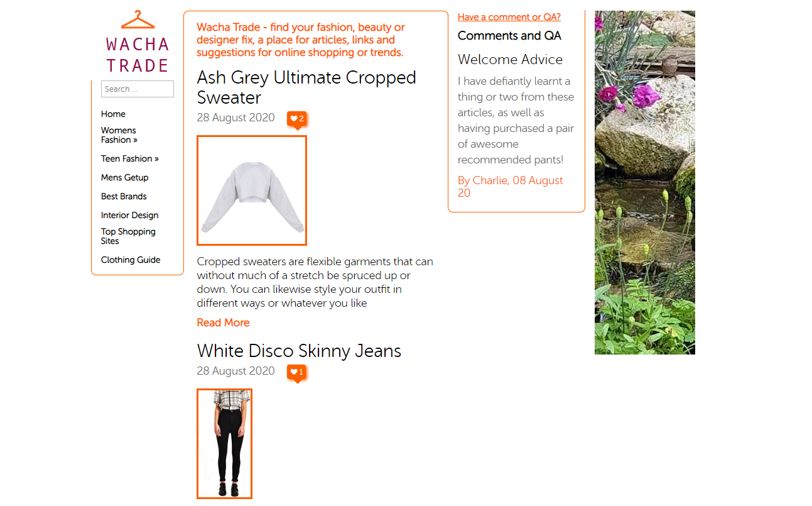The image size is (812, 506).
Task: Click the garden pond banner image
Action: [x=645, y=182]
